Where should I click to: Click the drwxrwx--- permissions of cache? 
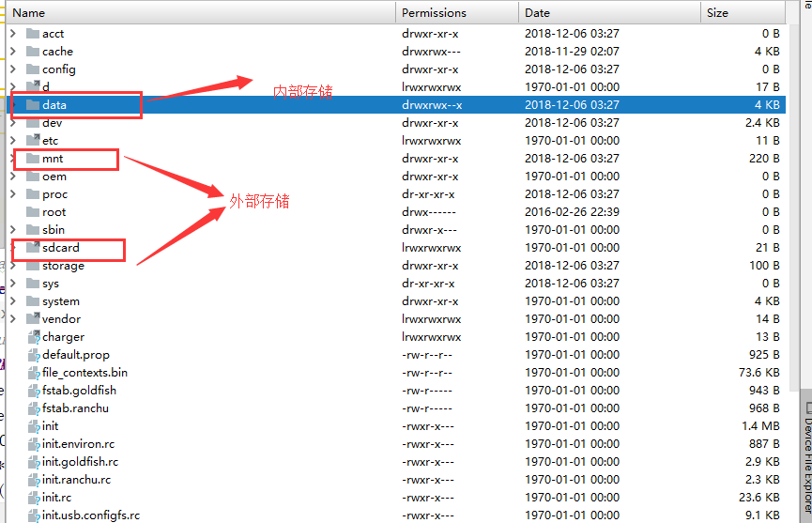pyautogui.click(x=431, y=52)
